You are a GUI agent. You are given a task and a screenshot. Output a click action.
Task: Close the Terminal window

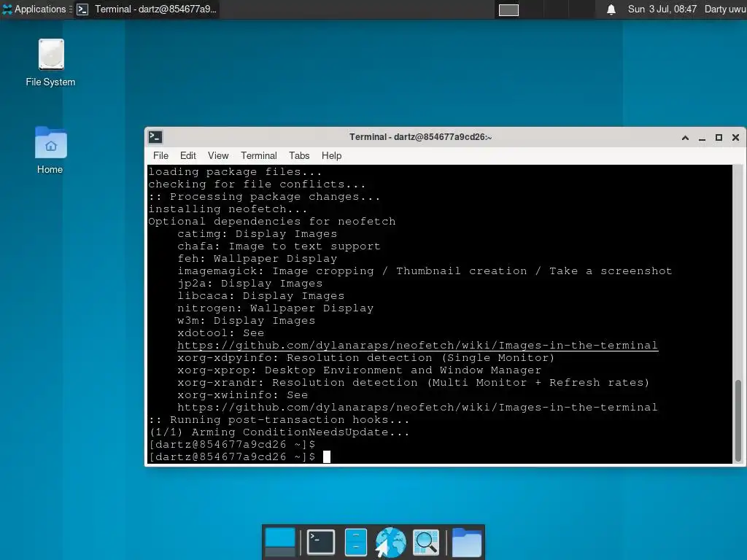tap(735, 138)
